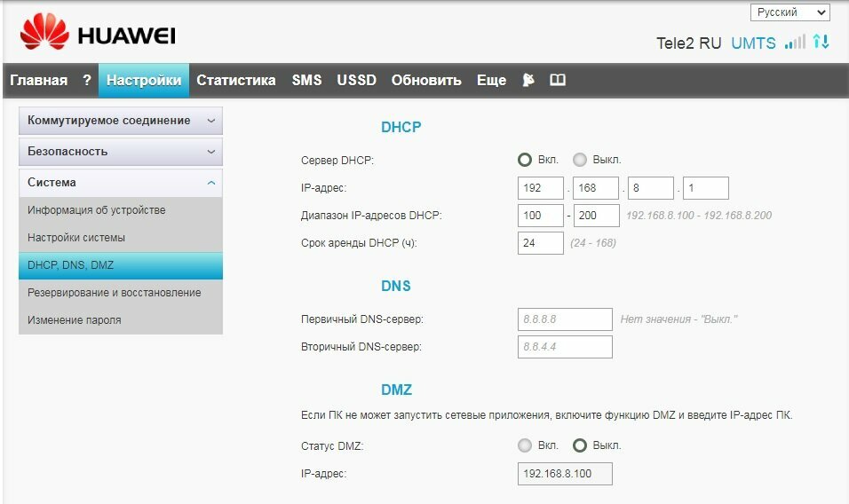Open Изменение пароля page
849x504 pixels.
(121, 320)
